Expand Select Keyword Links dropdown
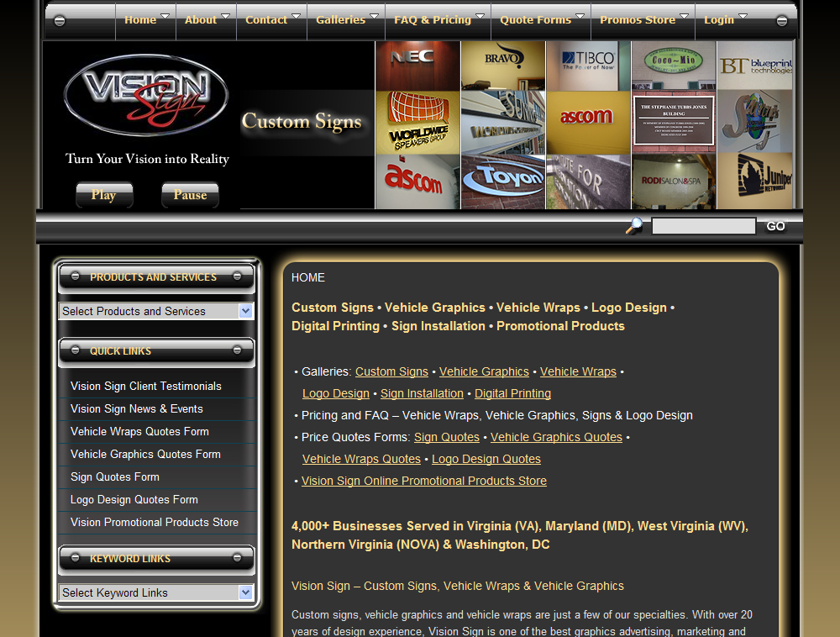The width and height of the screenshot is (840, 637). click(x=155, y=592)
